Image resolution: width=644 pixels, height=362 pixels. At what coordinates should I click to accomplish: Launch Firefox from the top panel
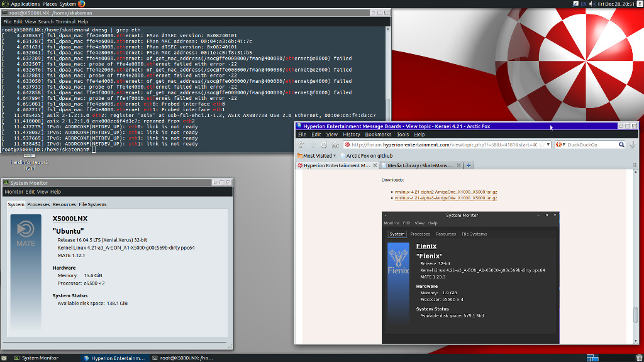point(81,4)
